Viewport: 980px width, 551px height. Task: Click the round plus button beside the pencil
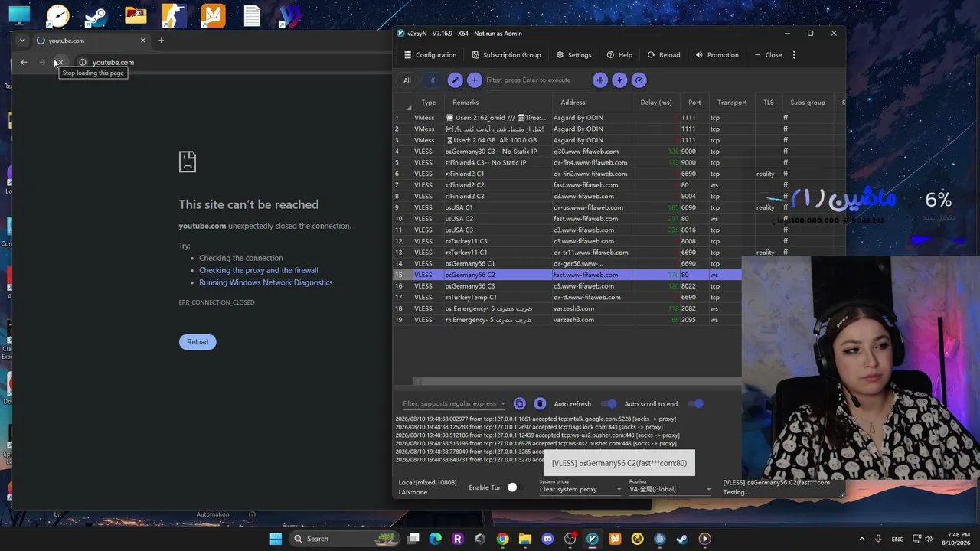click(x=474, y=80)
